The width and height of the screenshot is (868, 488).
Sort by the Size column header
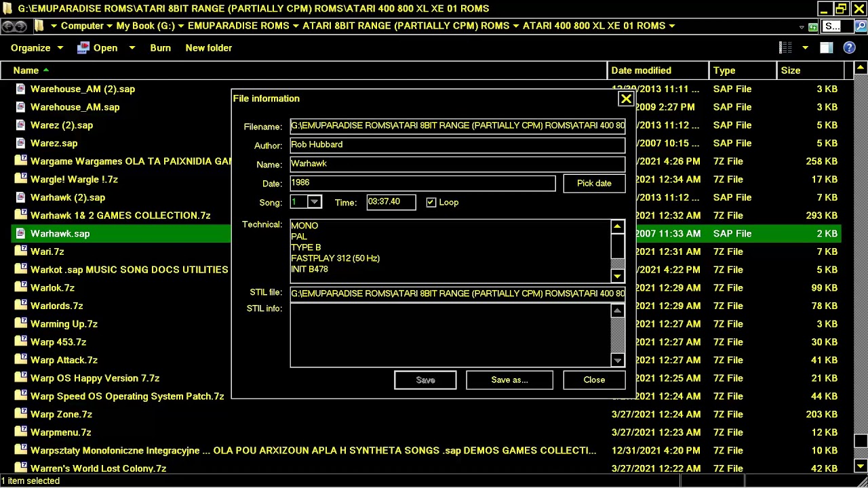810,70
